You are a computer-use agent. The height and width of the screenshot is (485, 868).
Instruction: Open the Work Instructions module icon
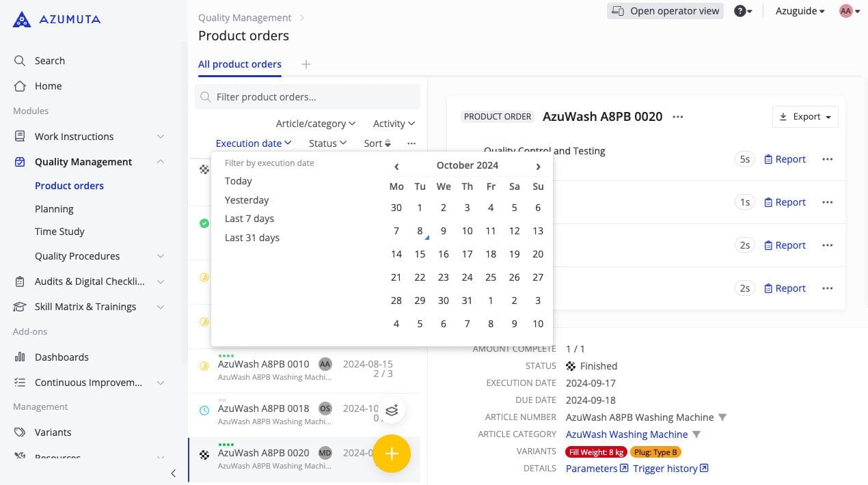click(20, 136)
